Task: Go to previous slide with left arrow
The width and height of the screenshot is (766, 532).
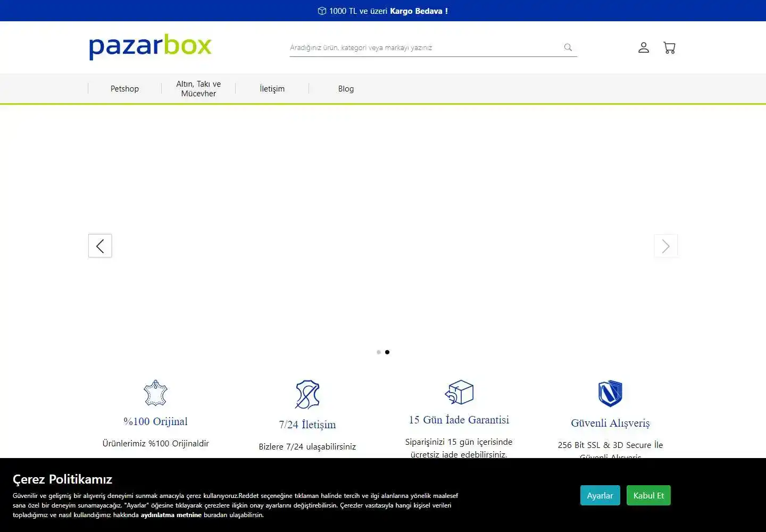Action: (100, 246)
